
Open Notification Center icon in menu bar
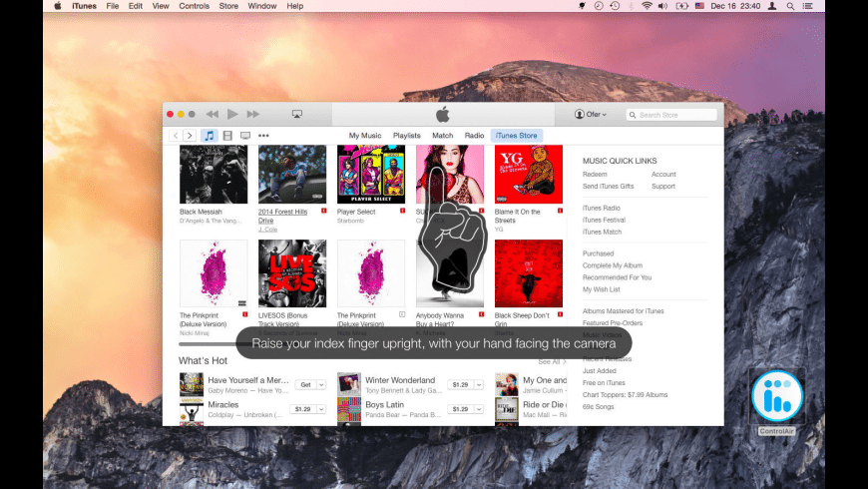click(808, 6)
